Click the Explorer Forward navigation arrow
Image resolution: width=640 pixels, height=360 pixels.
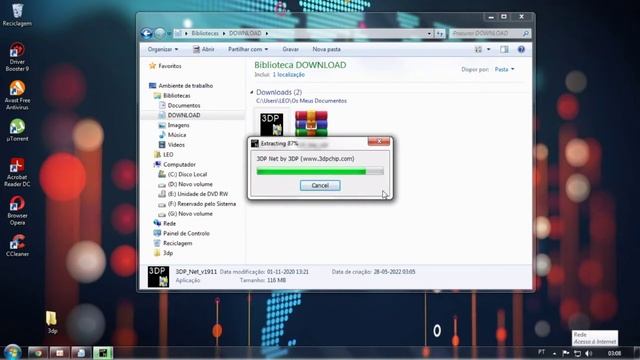[160, 33]
